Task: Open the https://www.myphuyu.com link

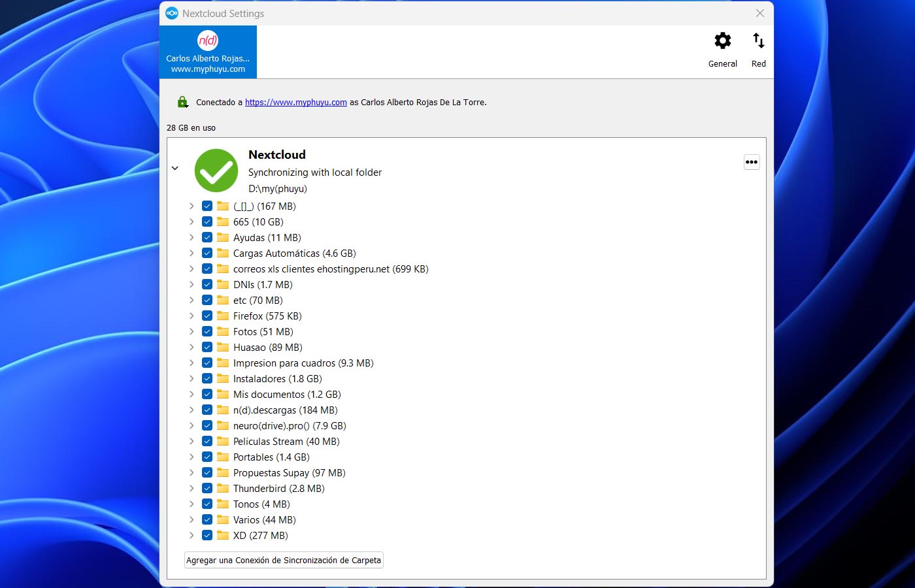Action: [296, 103]
